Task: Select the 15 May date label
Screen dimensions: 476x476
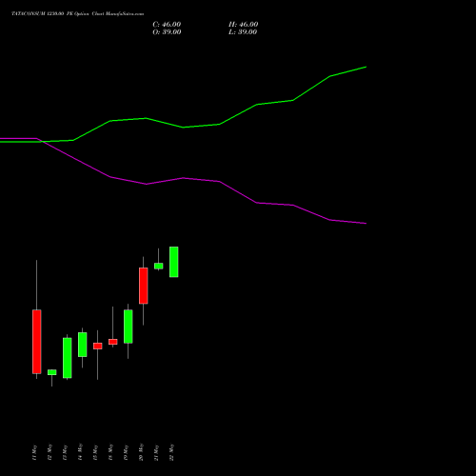Action: pos(95,452)
